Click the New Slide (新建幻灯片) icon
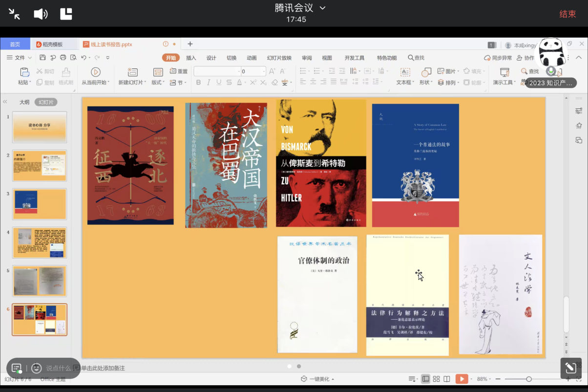Screen dimensions: 588x392 pyautogui.click(x=132, y=72)
